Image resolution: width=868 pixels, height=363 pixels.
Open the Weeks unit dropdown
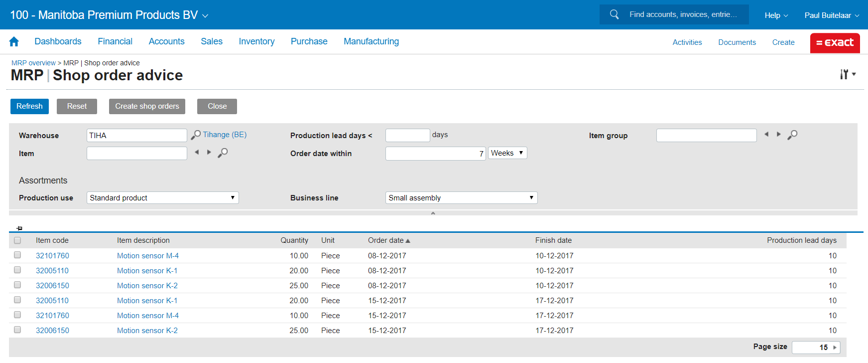pos(507,153)
